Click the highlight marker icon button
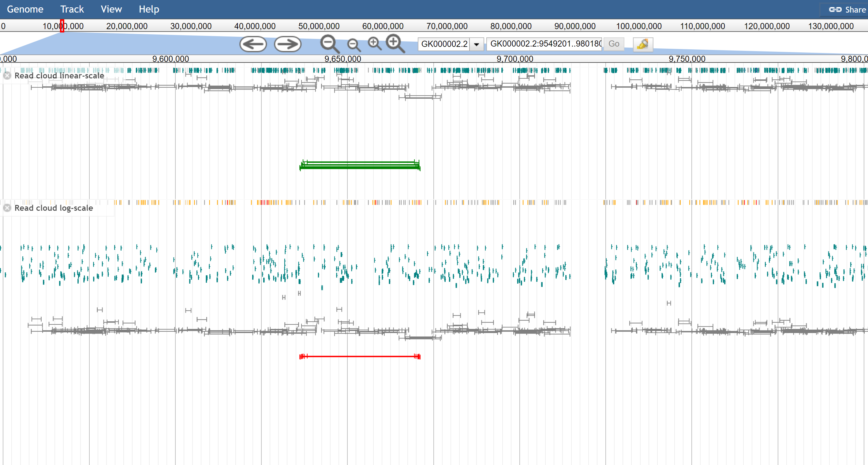This screenshot has height=465, width=868. (x=642, y=44)
